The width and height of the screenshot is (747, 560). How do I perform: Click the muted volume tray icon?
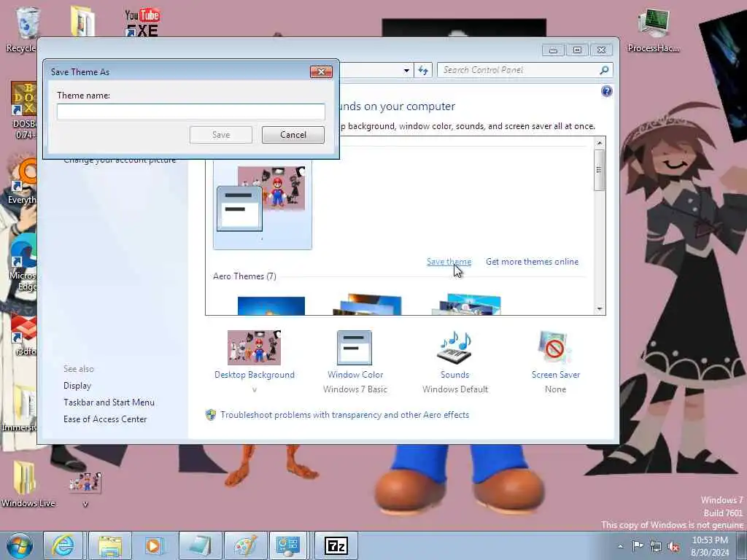[673, 547]
